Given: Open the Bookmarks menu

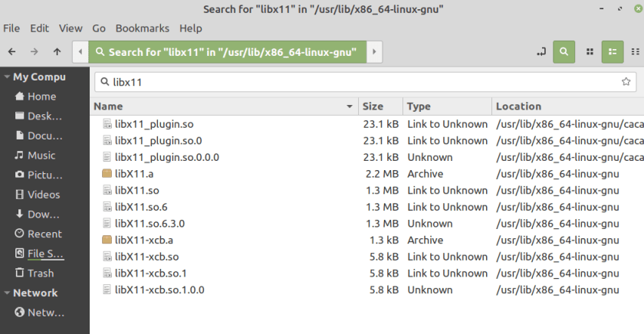Looking at the screenshot, I should (x=142, y=28).
